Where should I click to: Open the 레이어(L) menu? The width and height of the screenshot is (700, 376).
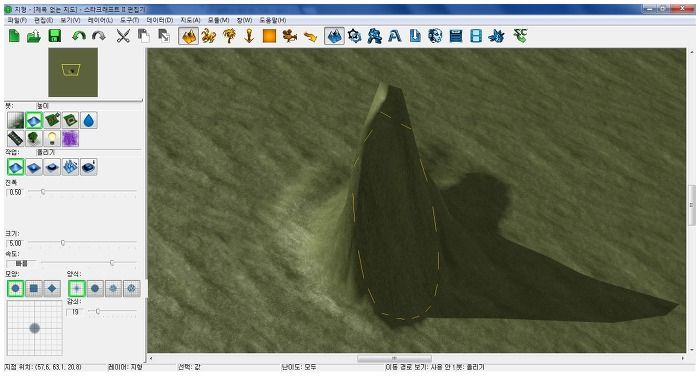pos(100,20)
